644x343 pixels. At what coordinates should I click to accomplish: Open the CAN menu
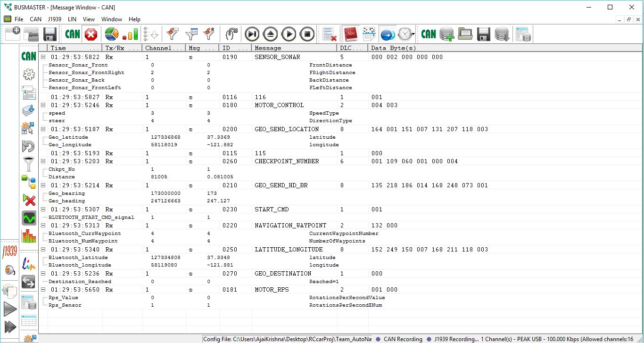pyautogui.click(x=35, y=19)
